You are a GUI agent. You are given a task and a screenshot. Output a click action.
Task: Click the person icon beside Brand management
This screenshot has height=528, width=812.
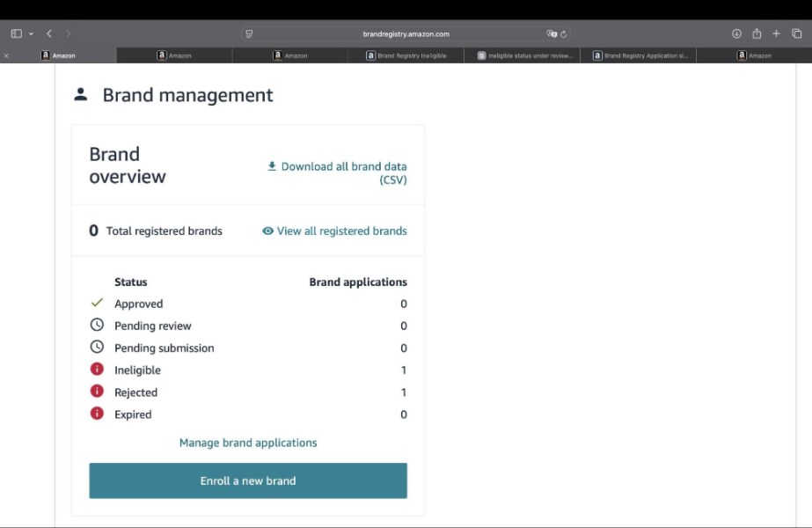80,95
